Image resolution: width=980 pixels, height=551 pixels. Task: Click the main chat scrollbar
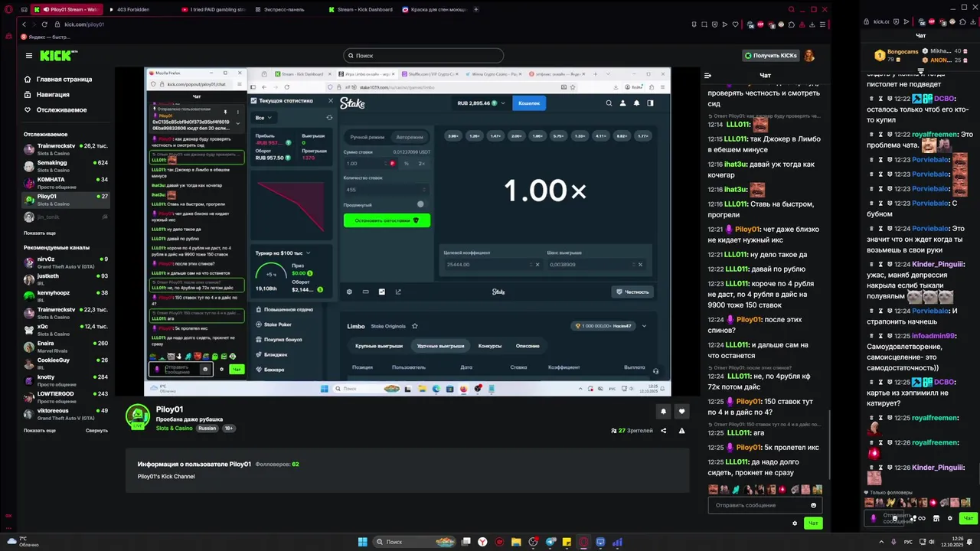829,444
